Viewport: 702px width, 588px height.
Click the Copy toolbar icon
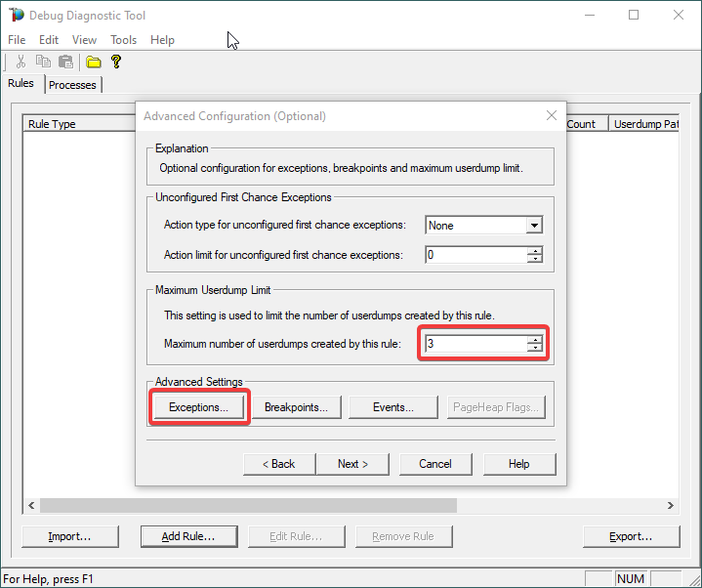[x=43, y=63]
